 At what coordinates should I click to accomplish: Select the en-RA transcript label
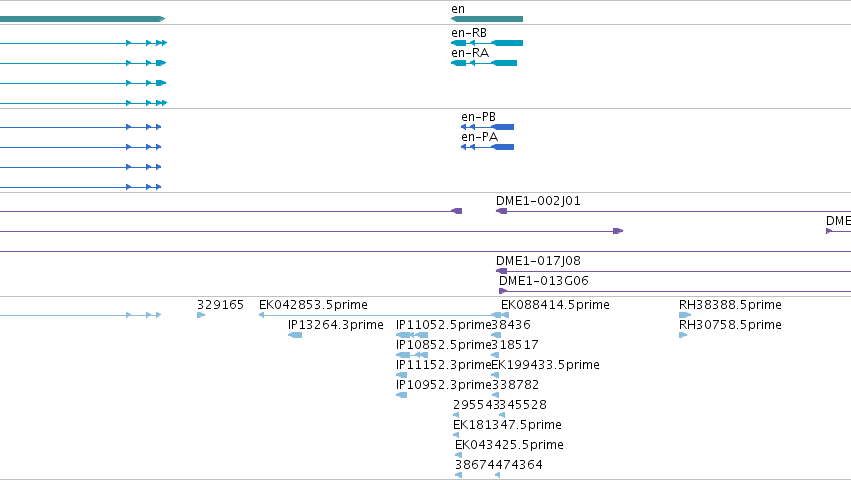click(x=470, y=53)
